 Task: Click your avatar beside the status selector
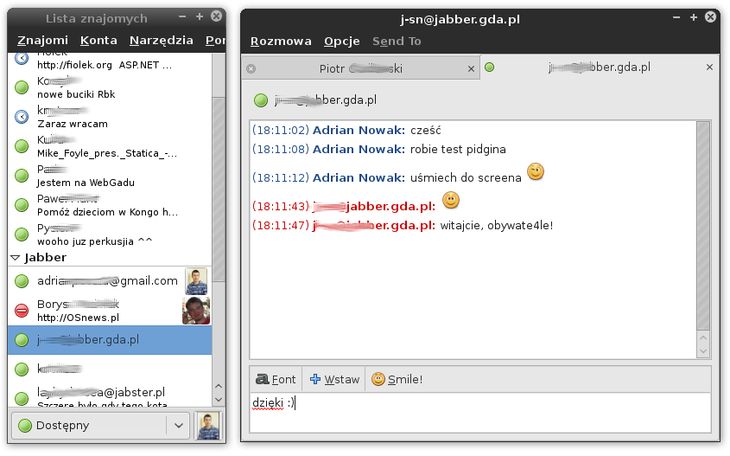208,426
